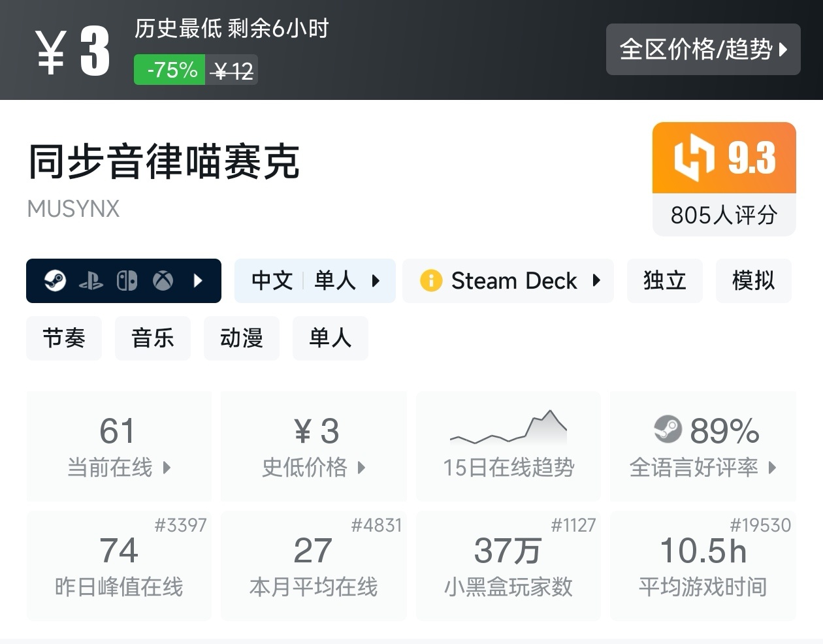This screenshot has width=823, height=644.
Task: Select the 节奏 tag
Action: (x=64, y=338)
